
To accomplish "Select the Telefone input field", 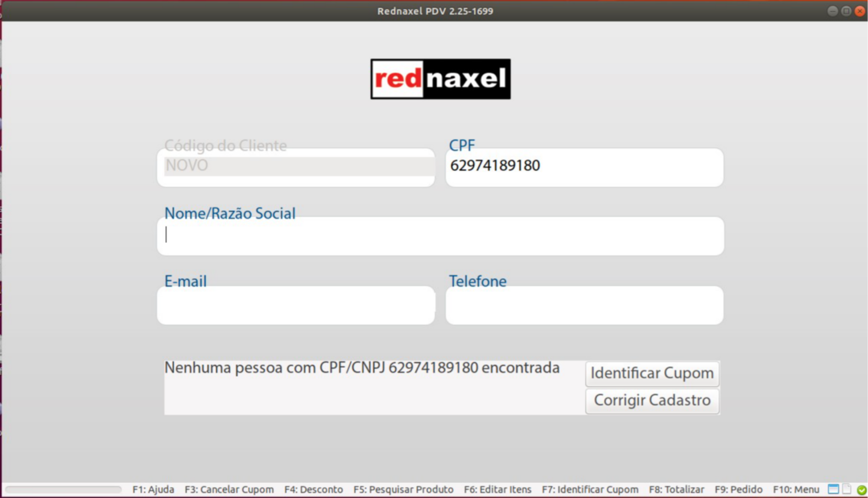I will pyautogui.click(x=583, y=305).
